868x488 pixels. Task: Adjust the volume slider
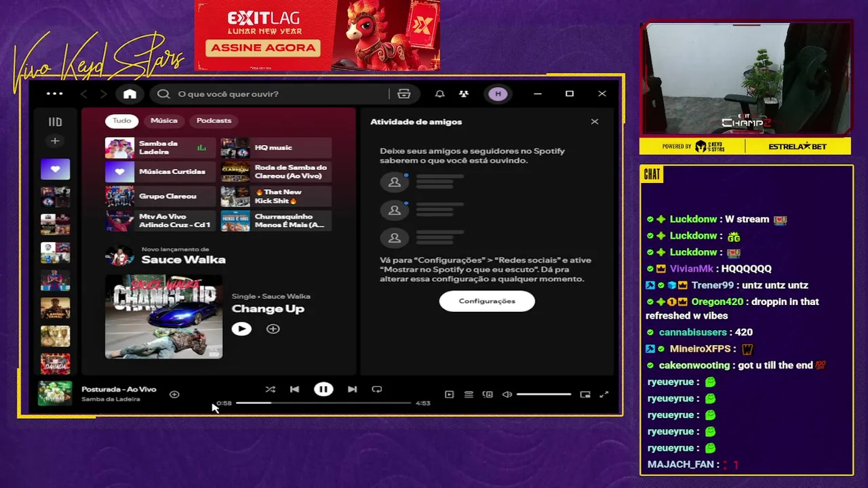pos(544,394)
